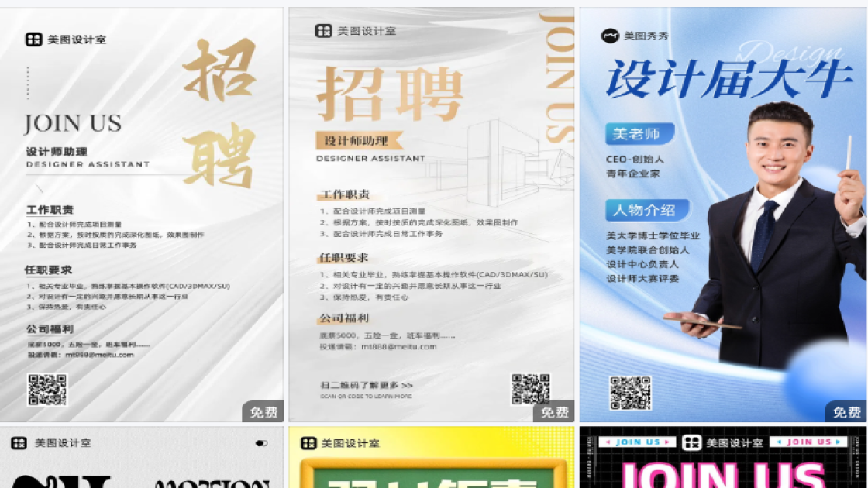The image size is (868, 488).
Task: Click the 美图秀秀 logo icon on blue poster
Action: [610, 36]
